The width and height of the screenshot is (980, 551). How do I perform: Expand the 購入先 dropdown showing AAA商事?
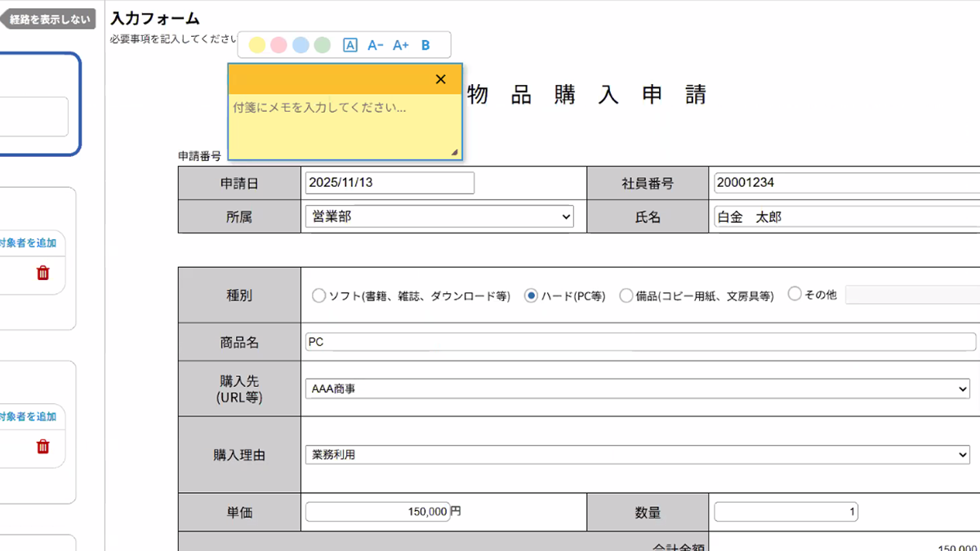pos(637,389)
